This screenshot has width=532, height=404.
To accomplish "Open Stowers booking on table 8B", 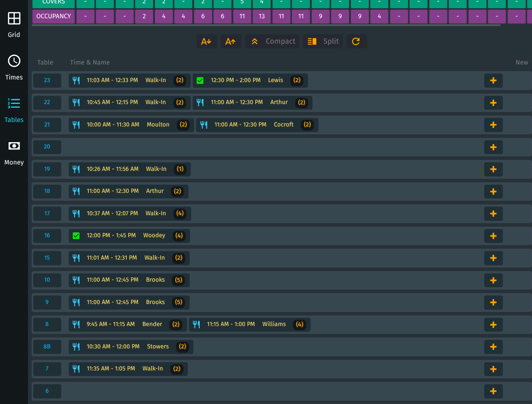I will (131, 347).
